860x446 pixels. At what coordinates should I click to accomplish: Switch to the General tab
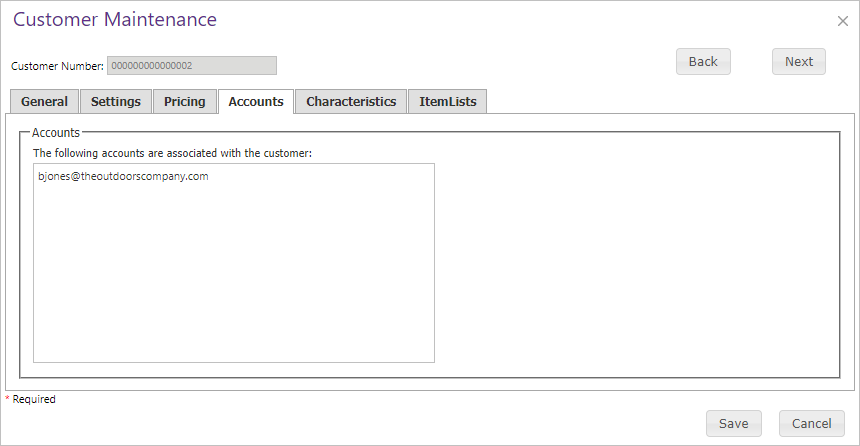[44, 101]
